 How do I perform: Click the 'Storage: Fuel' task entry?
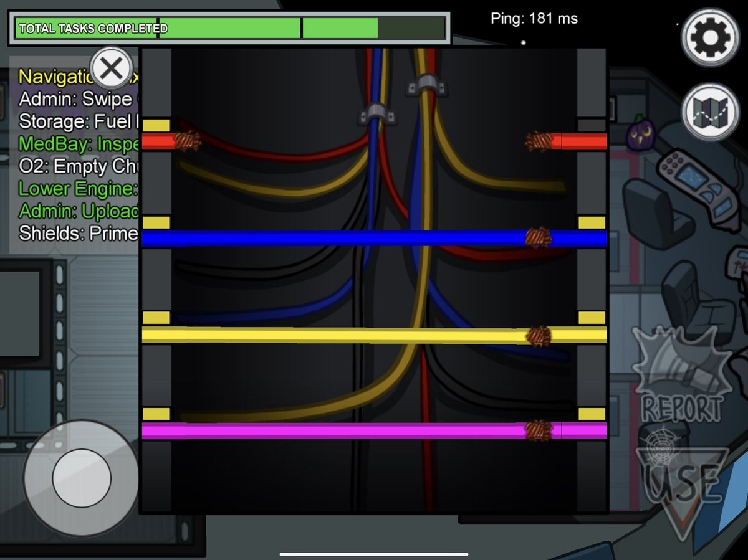pos(79,121)
